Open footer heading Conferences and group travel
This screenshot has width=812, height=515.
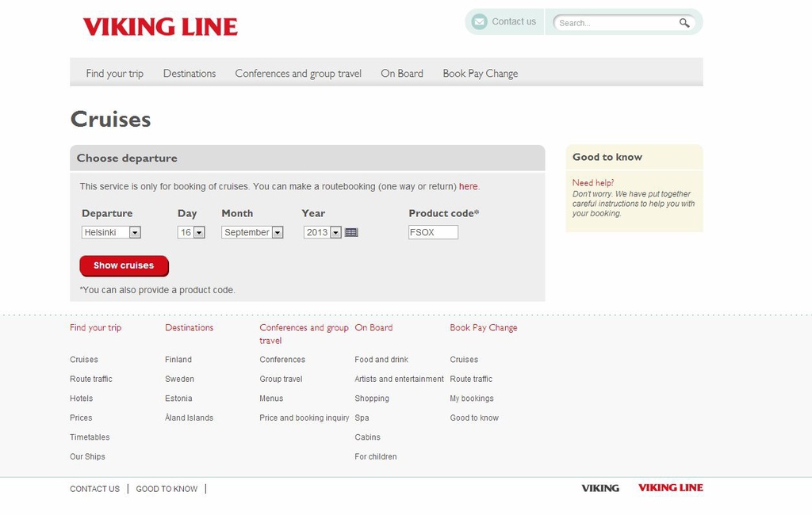coord(304,334)
